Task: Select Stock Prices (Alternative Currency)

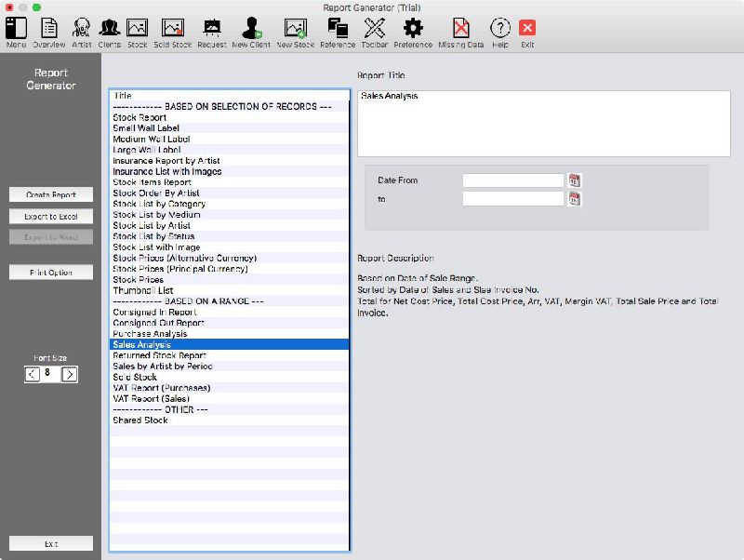Action: click(229, 259)
